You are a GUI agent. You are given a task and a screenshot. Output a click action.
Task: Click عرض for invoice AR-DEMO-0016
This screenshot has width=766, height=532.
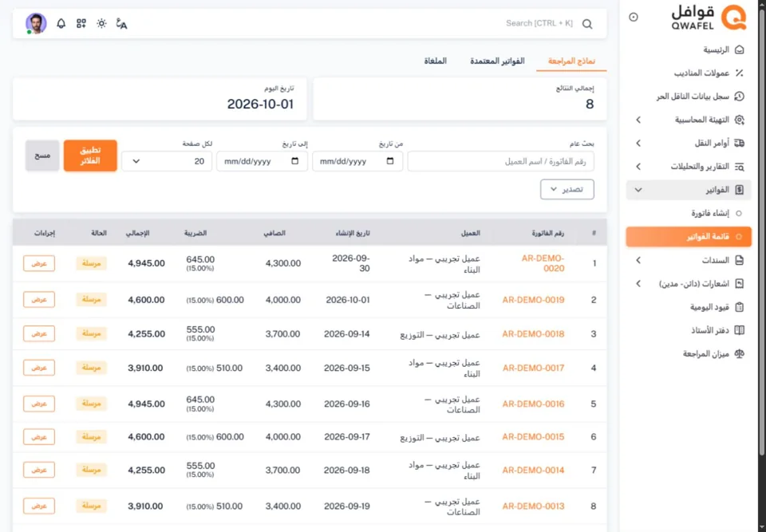point(39,404)
